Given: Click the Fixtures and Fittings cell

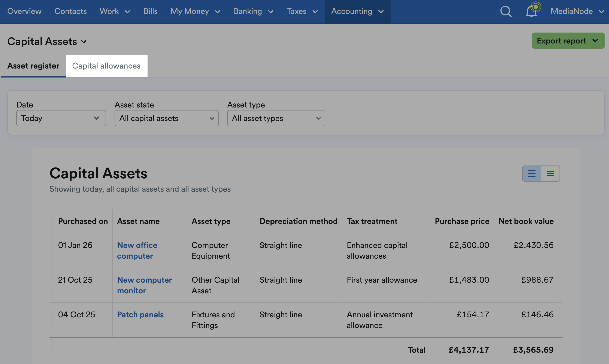Looking at the screenshot, I should [213, 320].
